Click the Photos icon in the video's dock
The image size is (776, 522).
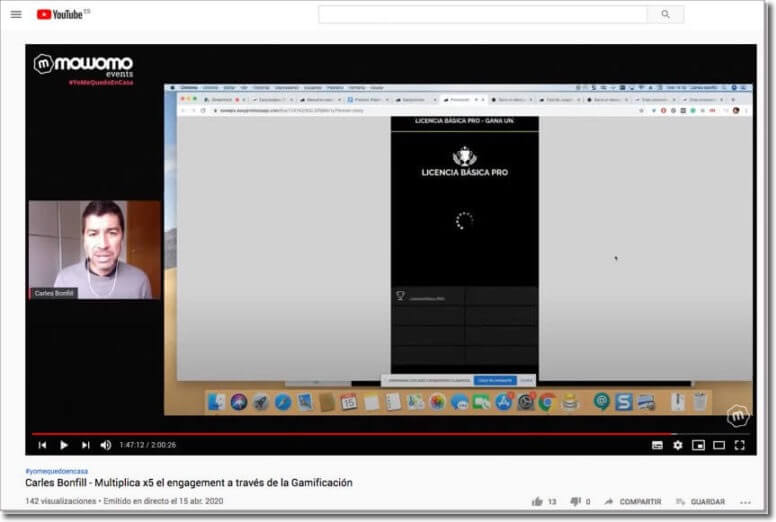coord(437,402)
